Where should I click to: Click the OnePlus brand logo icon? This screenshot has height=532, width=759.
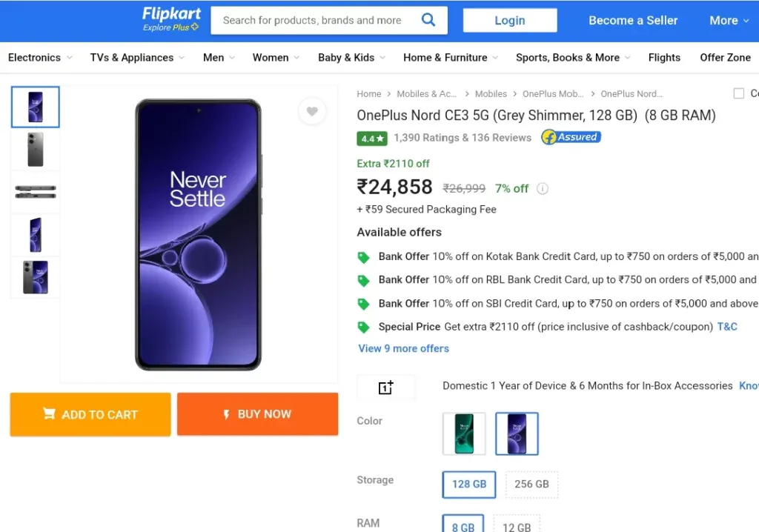pos(385,388)
